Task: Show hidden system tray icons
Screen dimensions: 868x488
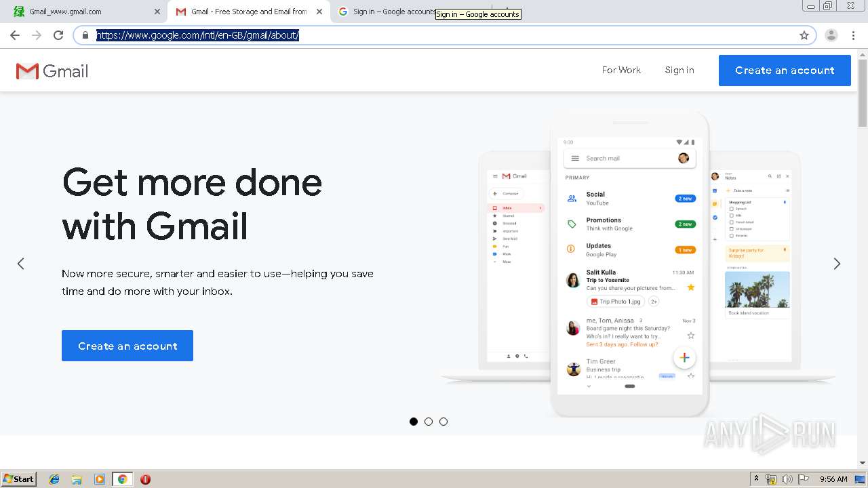Action: [x=756, y=479]
